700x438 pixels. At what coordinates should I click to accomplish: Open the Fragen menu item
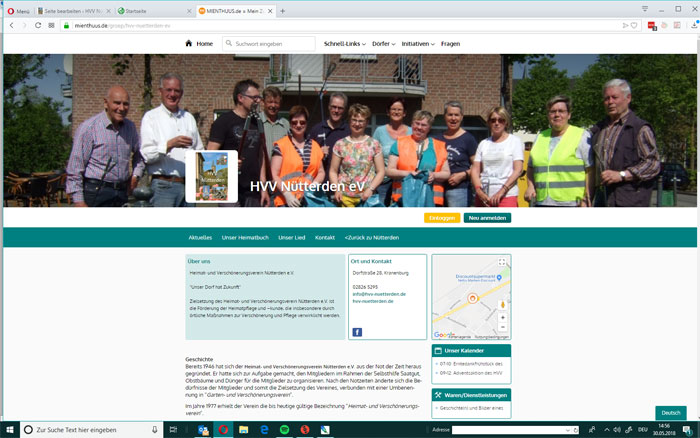point(450,44)
